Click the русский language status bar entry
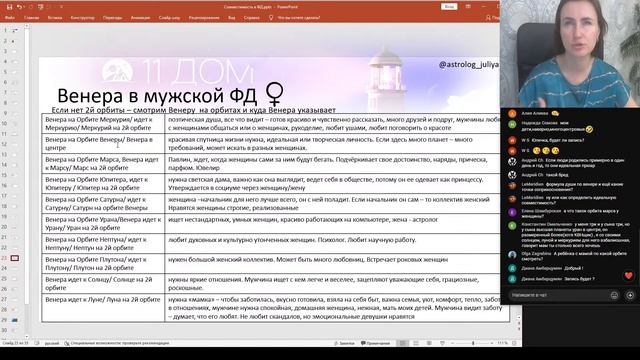 [x=52, y=343]
